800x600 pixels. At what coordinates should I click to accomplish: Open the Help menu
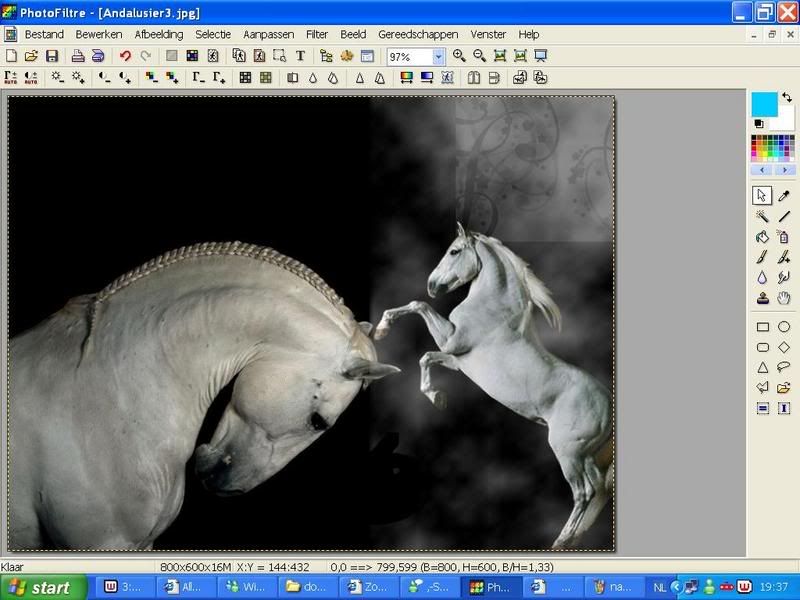coord(529,34)
